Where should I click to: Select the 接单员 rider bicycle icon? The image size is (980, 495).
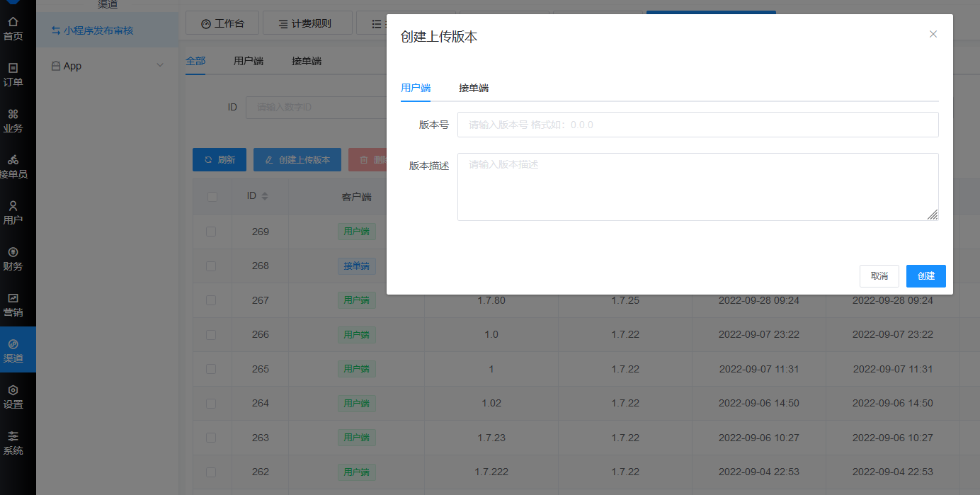pos(13,160)
